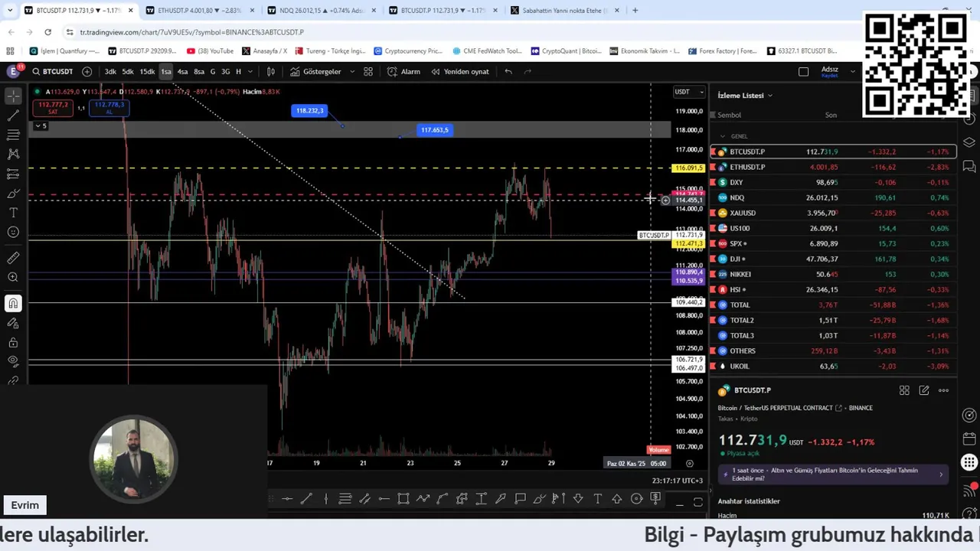The height and width of the screenshot is (551, 980).
Task: Create an Alarm alert
Action: 403,71
